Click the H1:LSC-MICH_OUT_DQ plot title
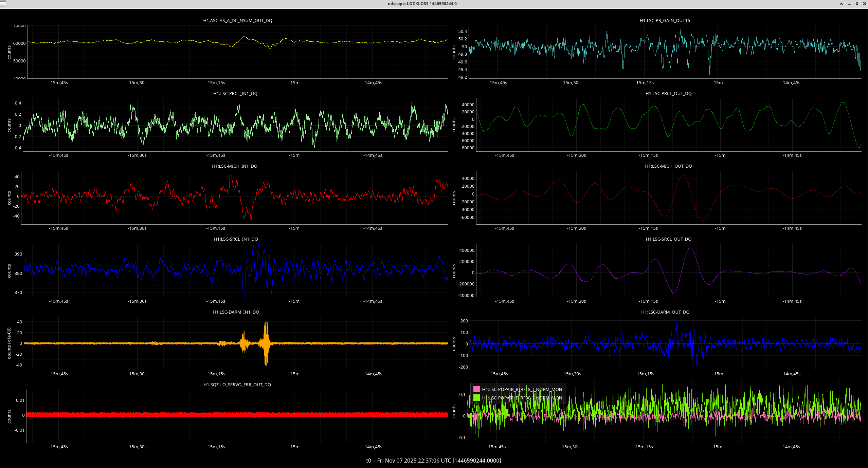 tap(668, 166)
